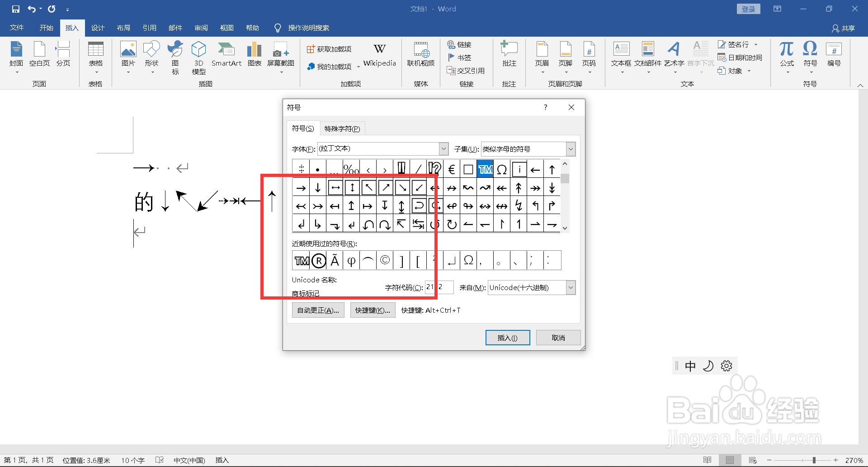Open the Wikipedia add-in
868x467 pixels.
click(380, 55)
